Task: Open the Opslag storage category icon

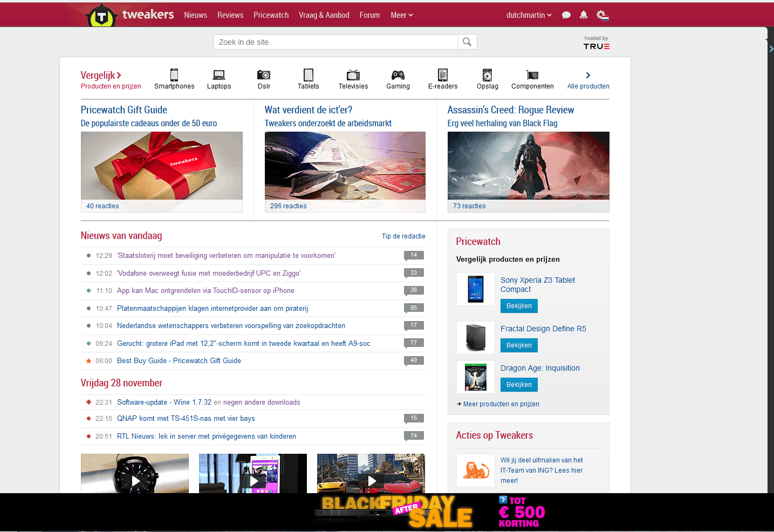Action: click(488, 75)
